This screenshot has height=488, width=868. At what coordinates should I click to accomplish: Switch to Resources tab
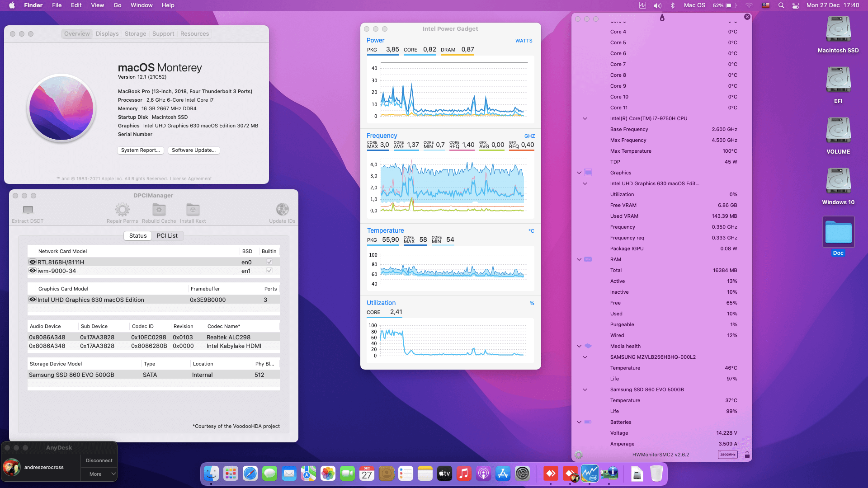(194, 34)
